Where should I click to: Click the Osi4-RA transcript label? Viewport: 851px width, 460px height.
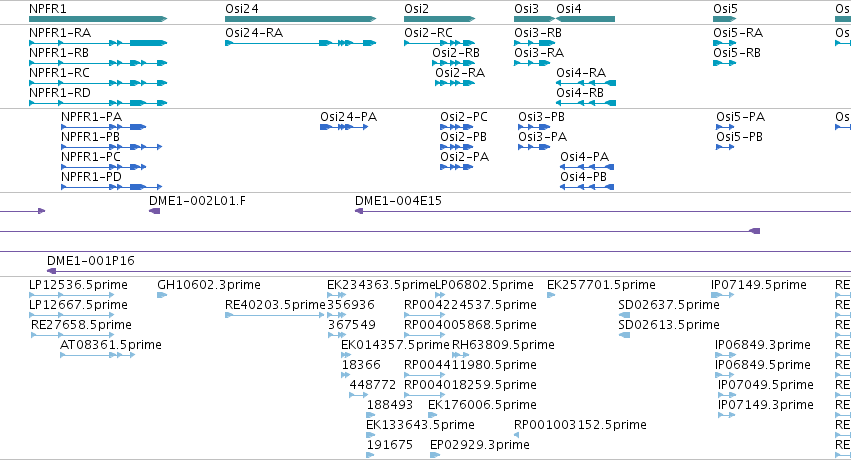pyautogui.click(x=581, y=73)
